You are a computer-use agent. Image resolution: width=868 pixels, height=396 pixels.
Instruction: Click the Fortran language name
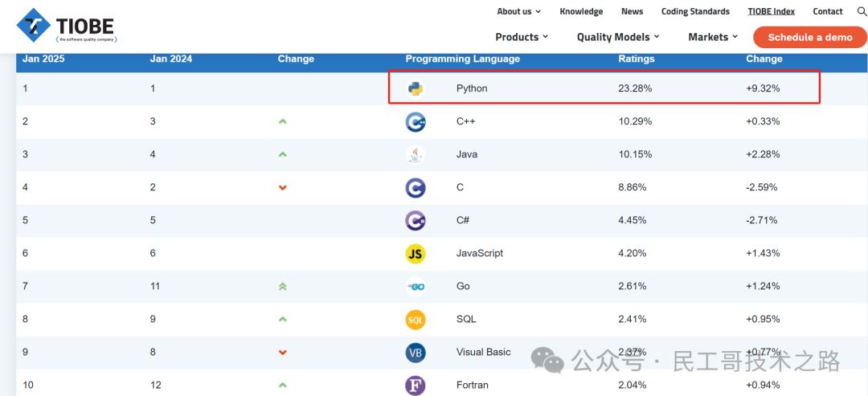click(x=473, y=385)
